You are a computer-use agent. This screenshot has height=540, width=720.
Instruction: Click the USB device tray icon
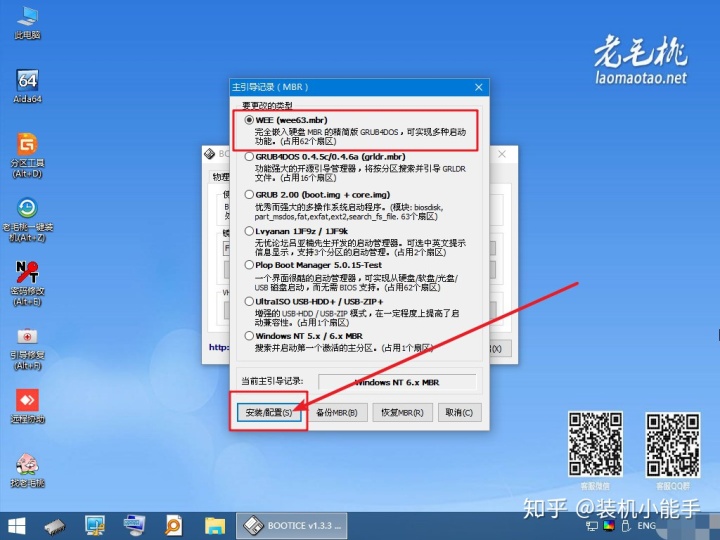[x=625, y=526]
